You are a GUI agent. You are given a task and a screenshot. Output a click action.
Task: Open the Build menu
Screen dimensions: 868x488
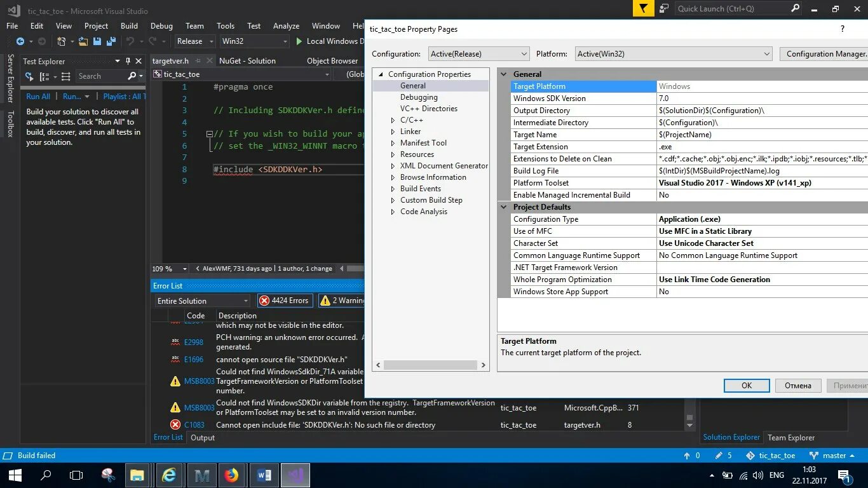tap(129, 26)
